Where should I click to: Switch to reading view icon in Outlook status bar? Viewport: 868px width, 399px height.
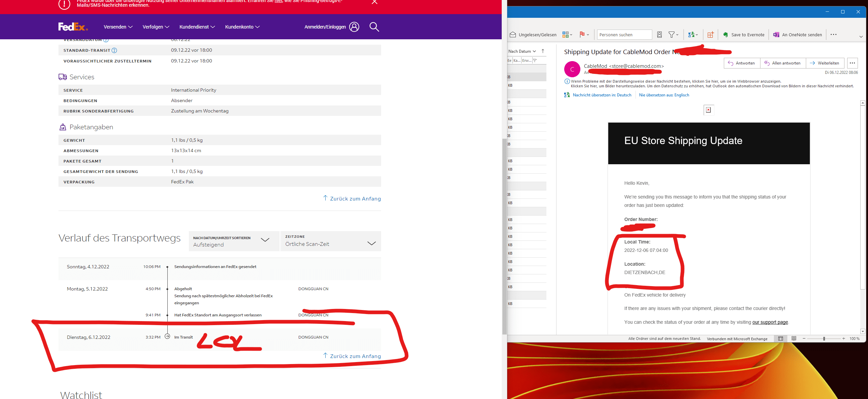point(794,339)
